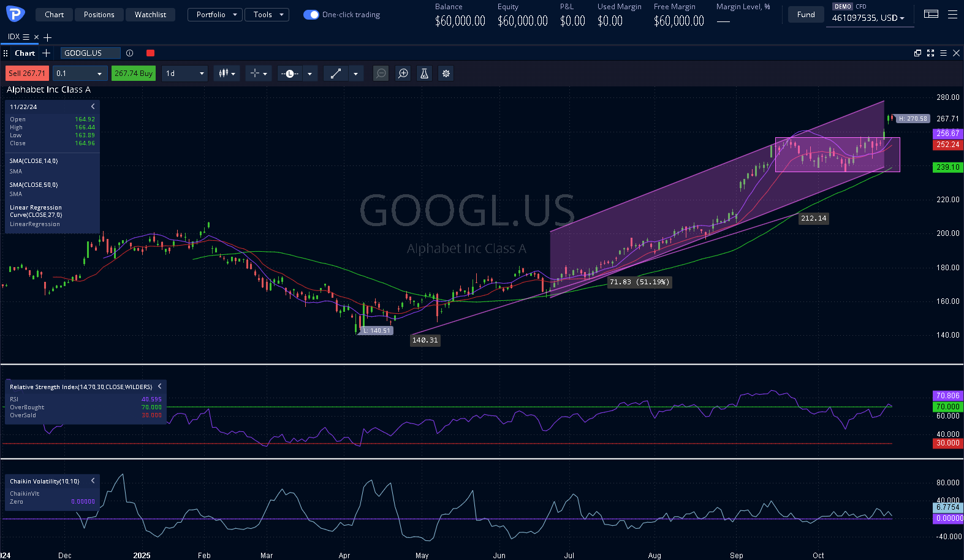Expand the 1d timeframe dropdown
Screen dimensions: 964x560
[184, 74]
